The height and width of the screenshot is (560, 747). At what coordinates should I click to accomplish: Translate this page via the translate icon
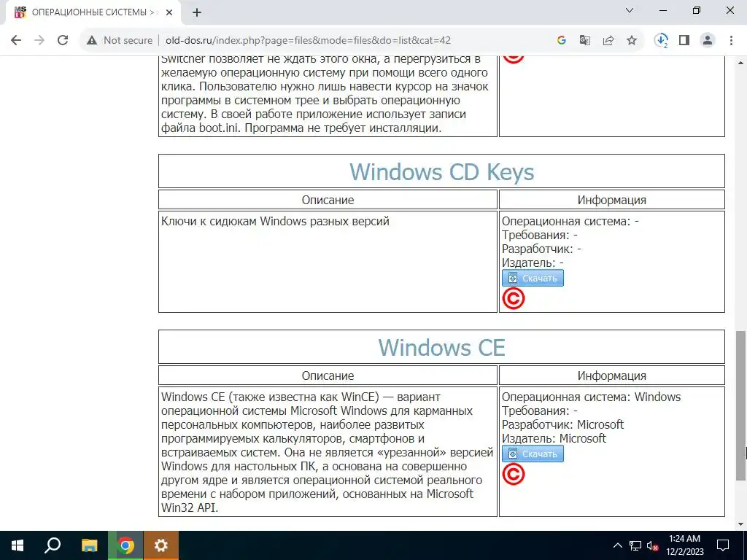pos(584,41)
